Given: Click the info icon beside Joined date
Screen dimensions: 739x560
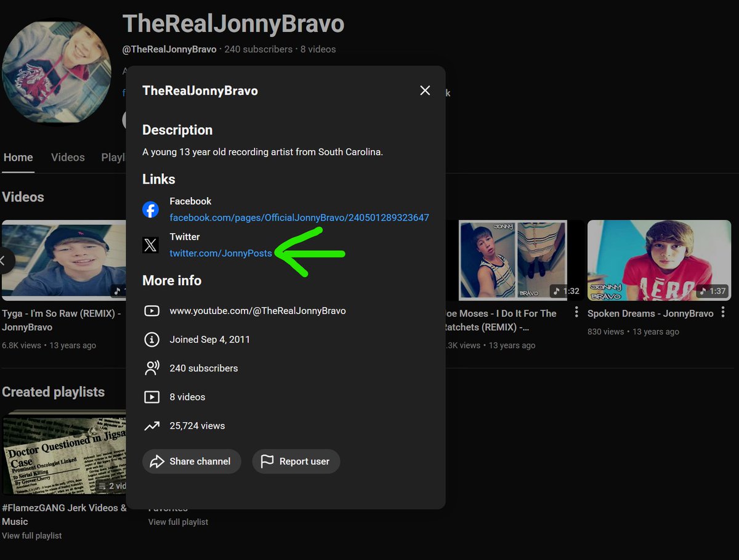Looking at the screenshot, I should [x=151, y=339].
